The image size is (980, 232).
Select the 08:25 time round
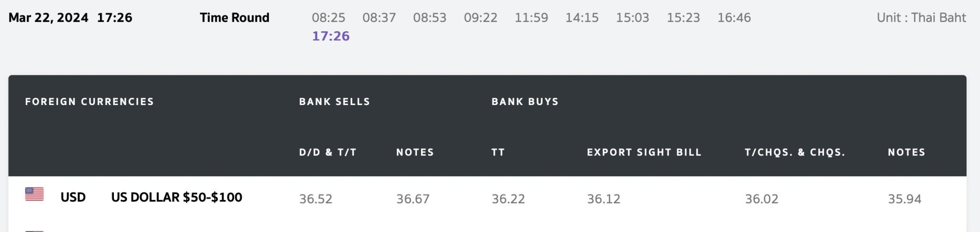click(x=328, y=18)
